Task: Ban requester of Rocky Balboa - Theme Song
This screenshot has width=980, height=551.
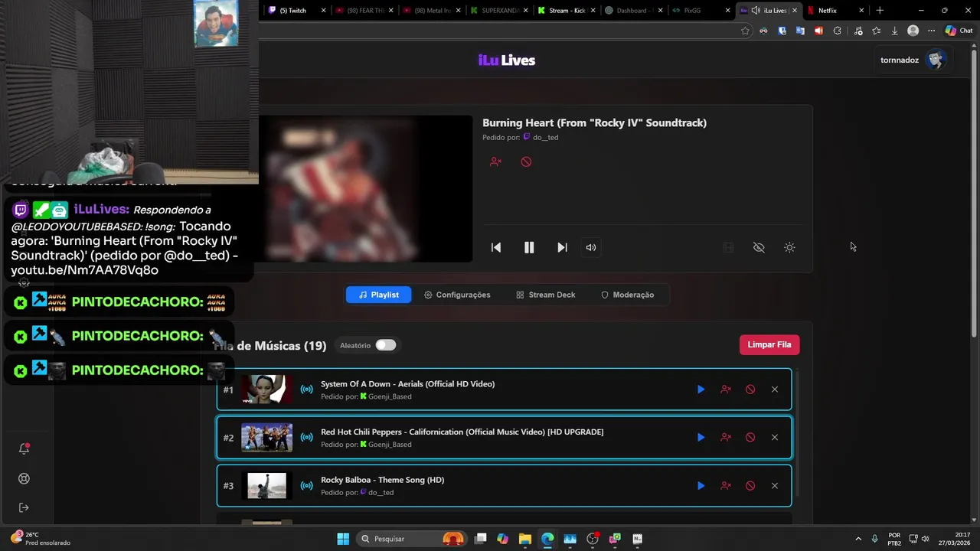Action: pos(726,486)
